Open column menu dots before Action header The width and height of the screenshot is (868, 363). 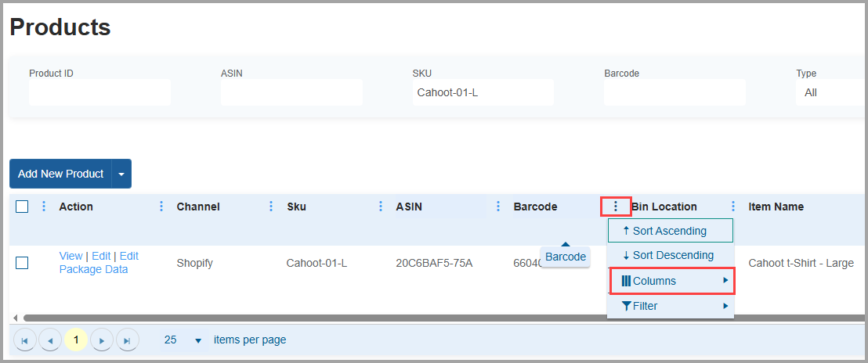coord(45,207)
